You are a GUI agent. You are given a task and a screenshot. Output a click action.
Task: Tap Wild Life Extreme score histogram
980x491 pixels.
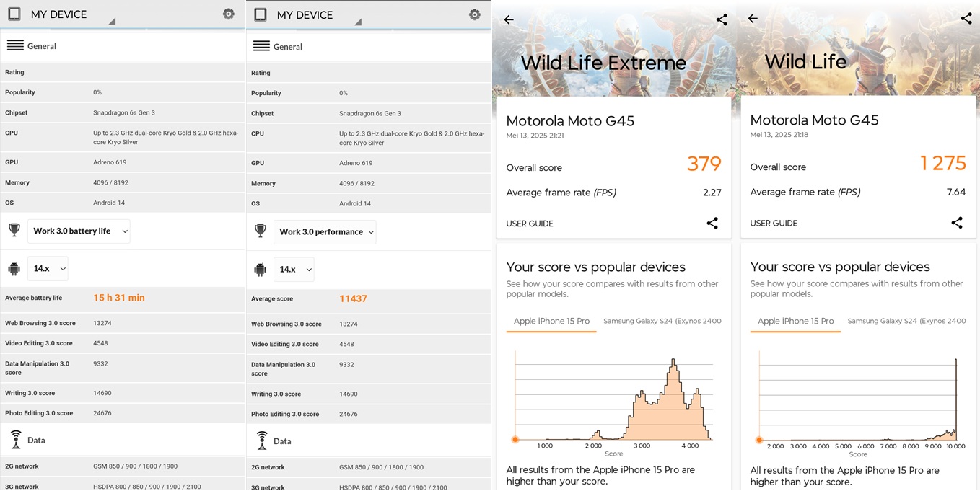pos(614,396)
